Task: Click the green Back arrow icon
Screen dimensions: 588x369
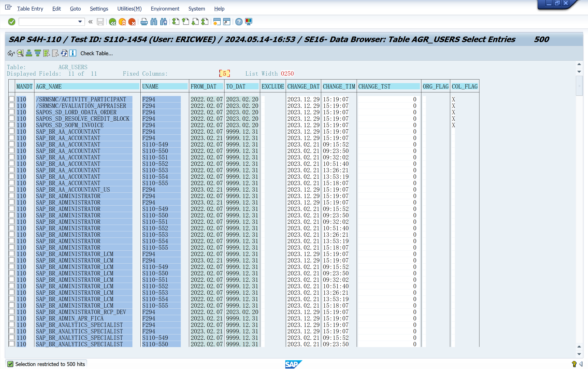Action: click(x=113, y=22)
